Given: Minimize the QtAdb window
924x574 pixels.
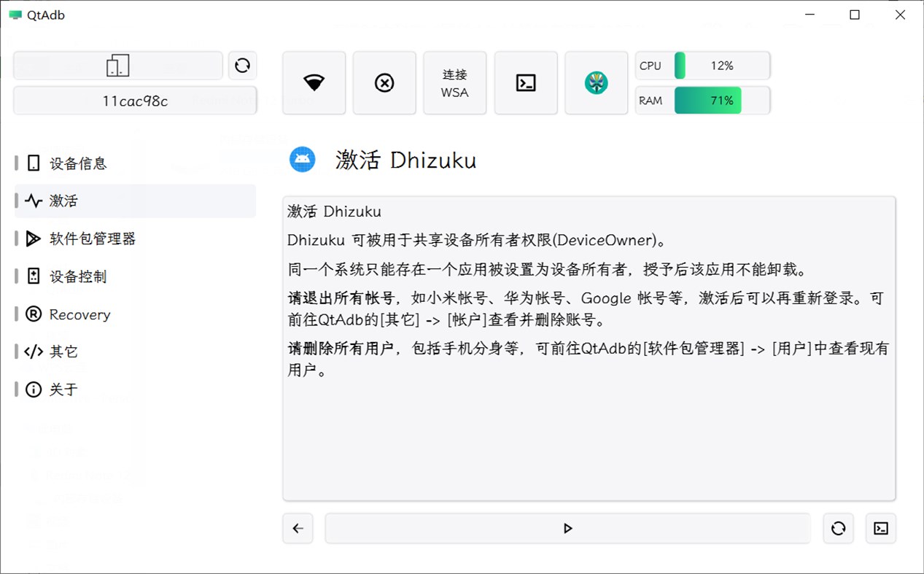Looking at the screenshot, I should point(811,15).
